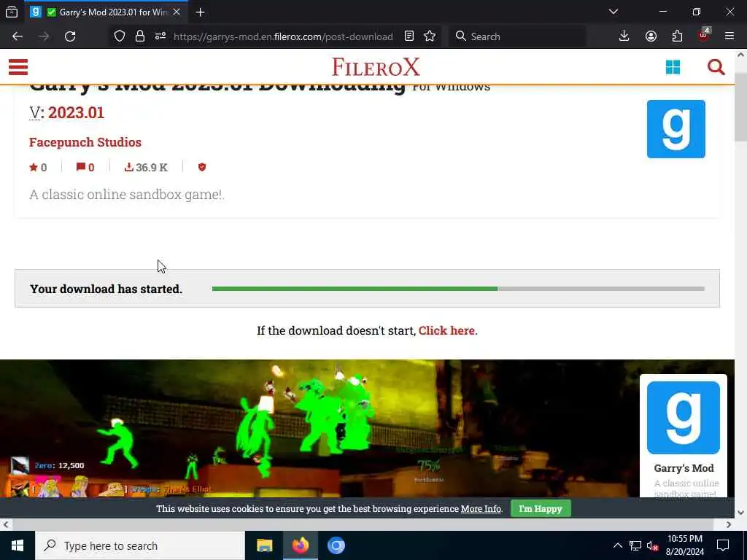
Task: Open the Facepunch Studios developer link
Action: point(85,142)
